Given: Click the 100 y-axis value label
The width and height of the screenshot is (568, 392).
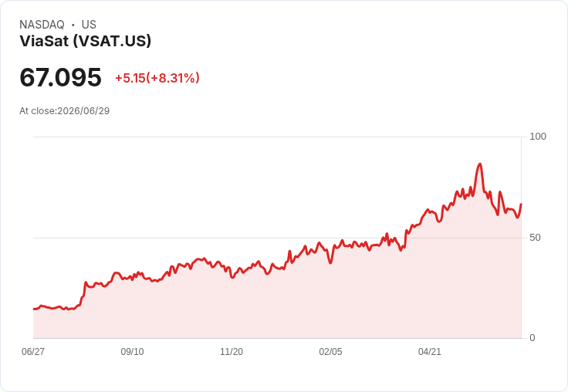Looking at the screenshot, I should [x=538, y=137].
